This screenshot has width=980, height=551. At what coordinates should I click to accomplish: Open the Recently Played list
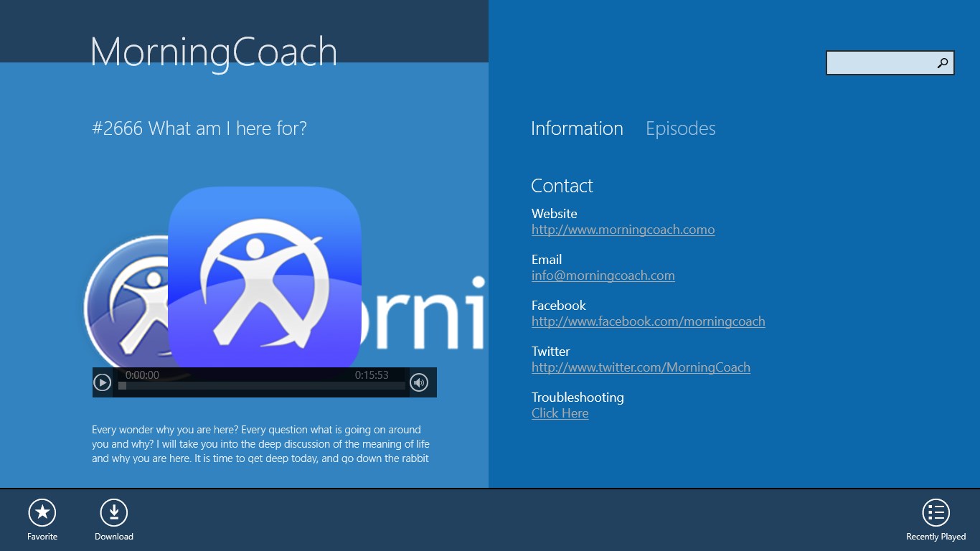coord(936,512)
